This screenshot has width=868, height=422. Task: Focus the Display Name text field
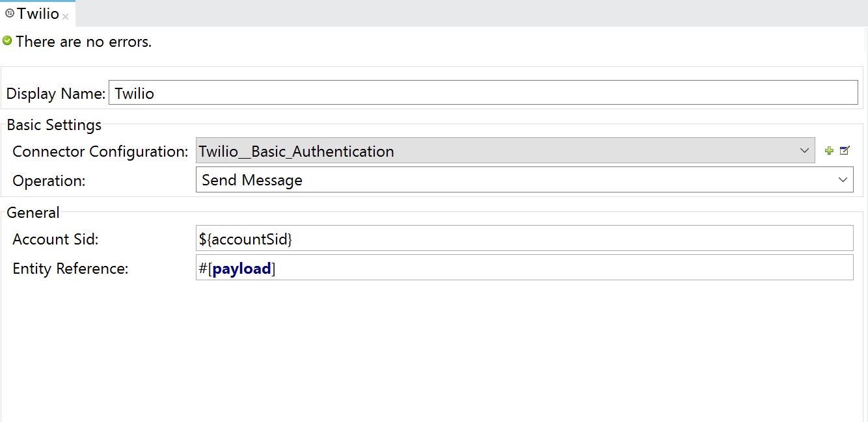(x=483, y=93)
